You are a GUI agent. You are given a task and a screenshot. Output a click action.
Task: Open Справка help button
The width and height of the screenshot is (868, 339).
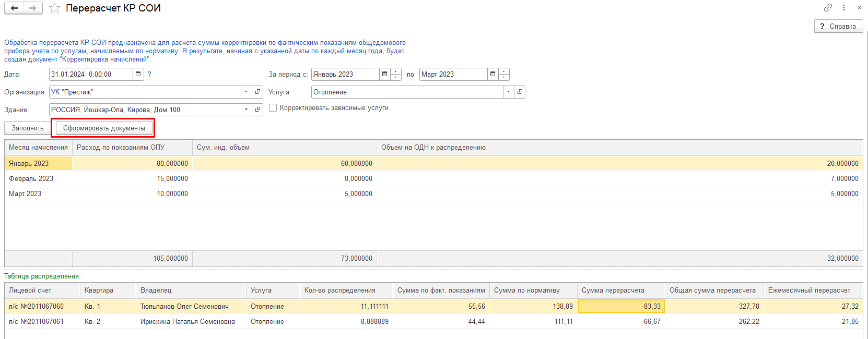tap(838, 27)
